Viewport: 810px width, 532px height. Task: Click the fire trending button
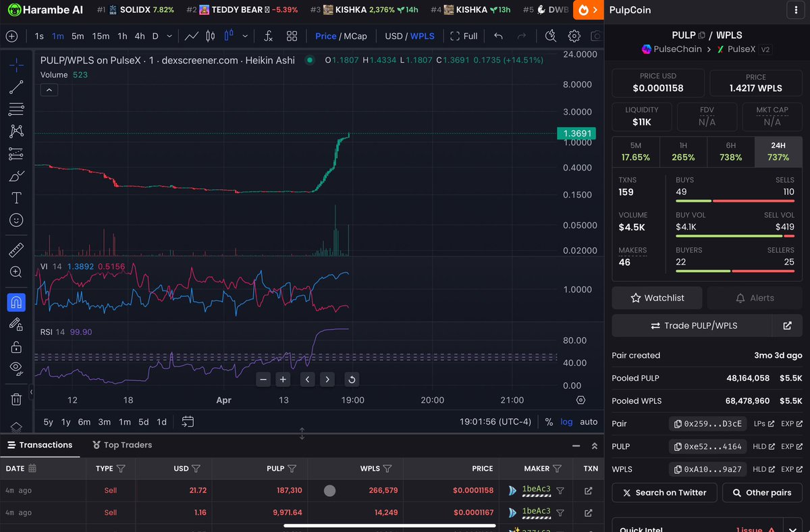click(587, 10)
